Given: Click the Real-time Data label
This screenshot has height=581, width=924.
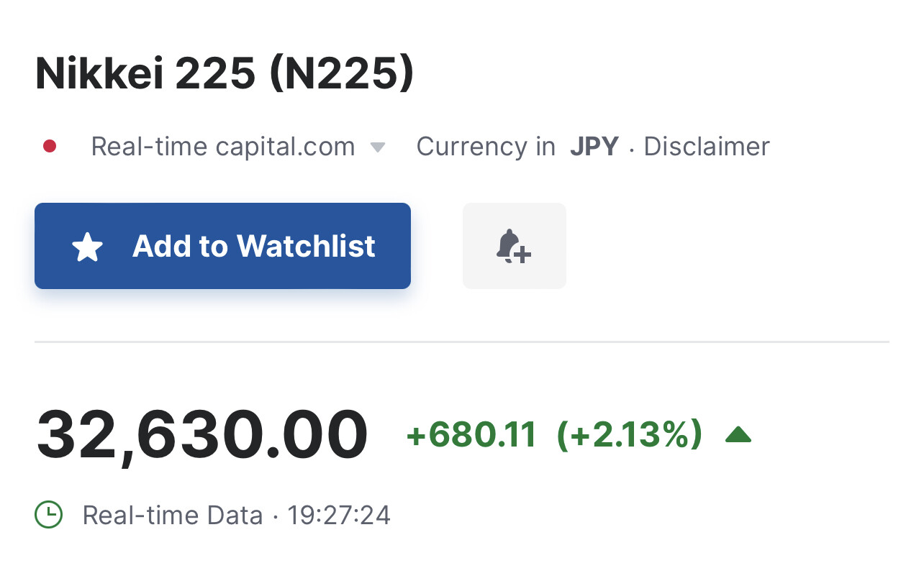Looking at the screenshot, I should (173, 516).
